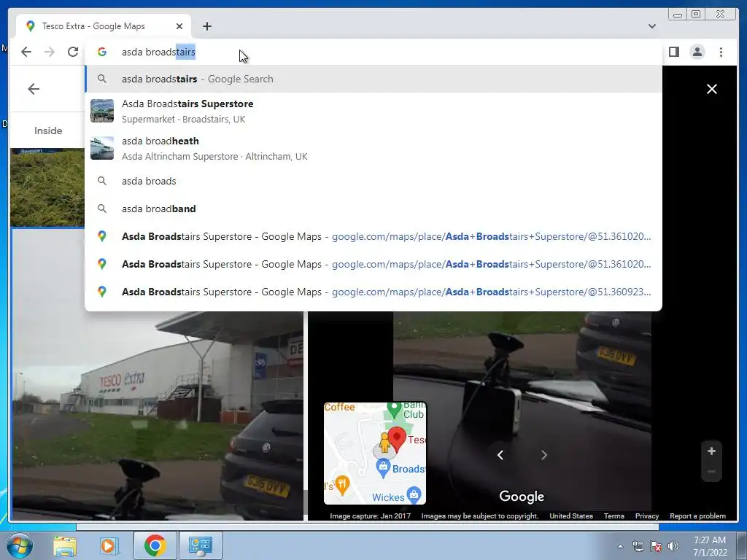Click the volume speaker tray icon
This screenshot has width=747, height=560.
click(x=673, y=546)
